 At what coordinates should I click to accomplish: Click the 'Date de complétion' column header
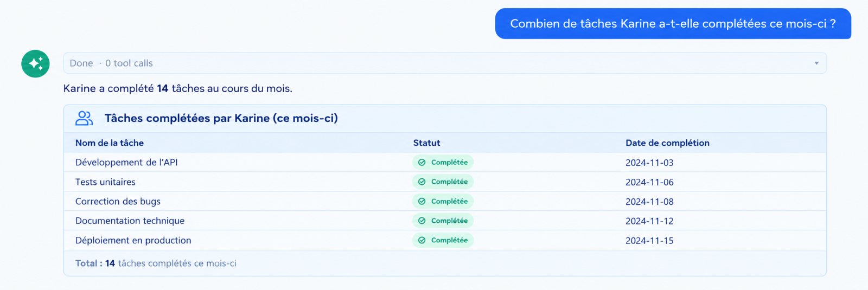click(x=667, y=143)
